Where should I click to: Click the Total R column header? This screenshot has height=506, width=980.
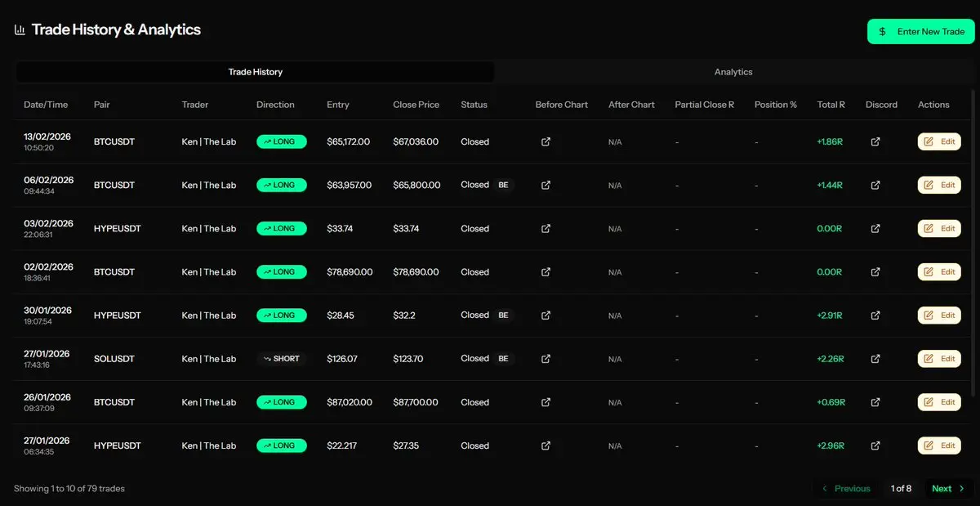[831, 105]
